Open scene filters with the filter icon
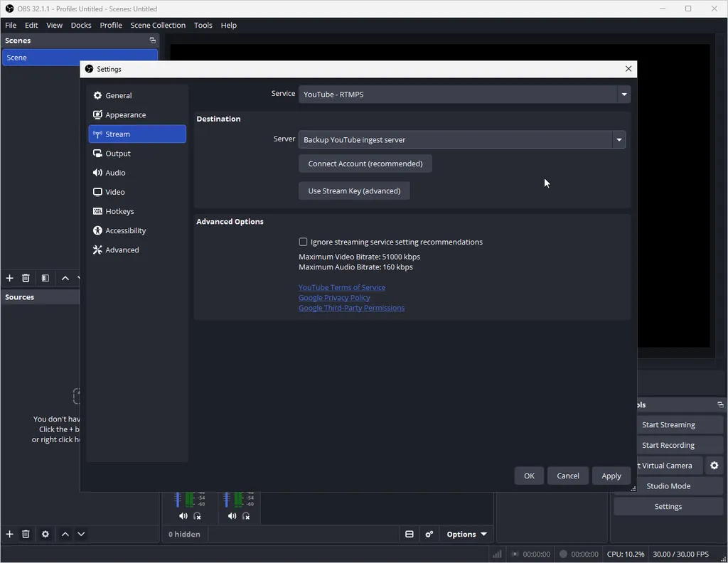This screenshot has height=563, width=728. coord(45,278)
